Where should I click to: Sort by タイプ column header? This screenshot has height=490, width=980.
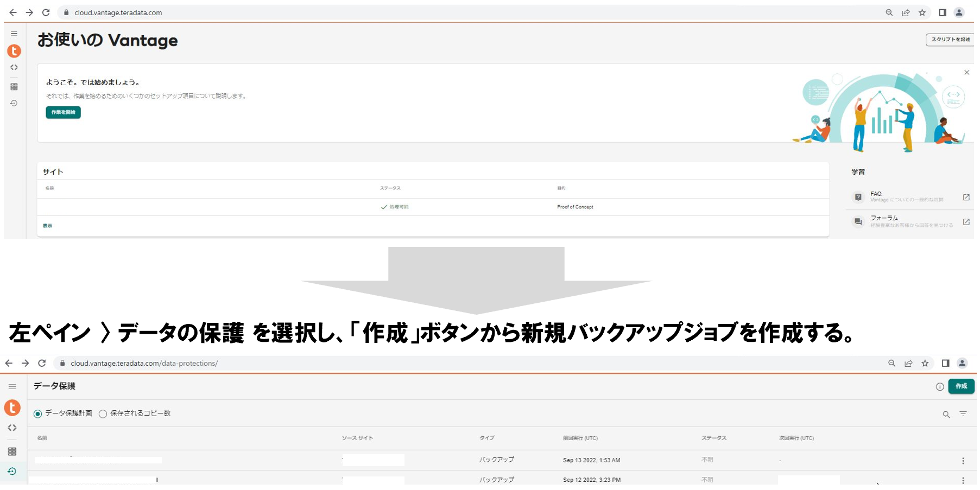[x=486, y=438]
